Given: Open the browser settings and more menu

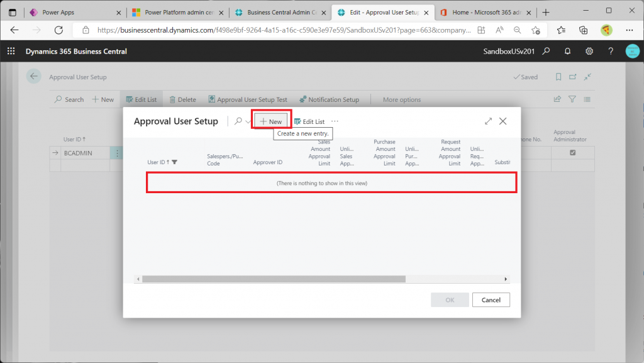Looking at the screenshot, I should click(x=629, y=30).
